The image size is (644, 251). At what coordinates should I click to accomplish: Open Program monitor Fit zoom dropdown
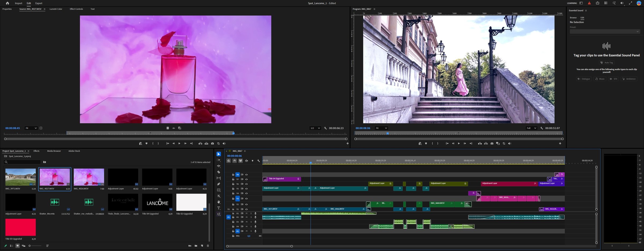[381, 128]
